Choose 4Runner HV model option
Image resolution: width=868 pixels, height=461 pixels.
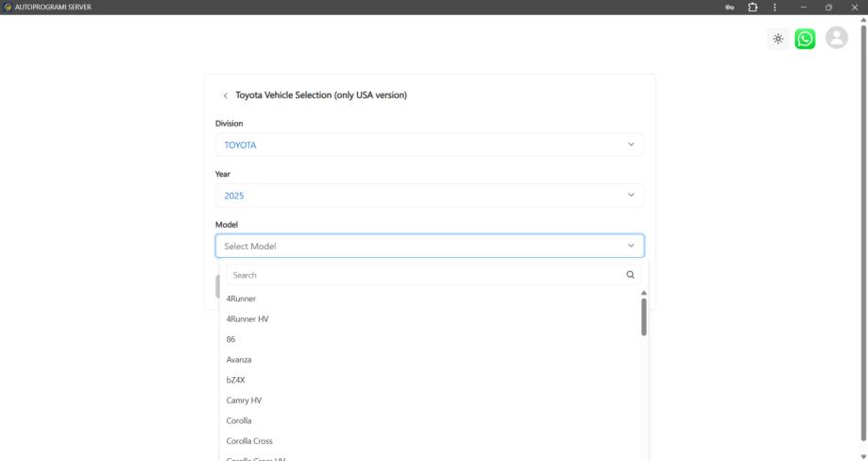click(x=247, y=319)
